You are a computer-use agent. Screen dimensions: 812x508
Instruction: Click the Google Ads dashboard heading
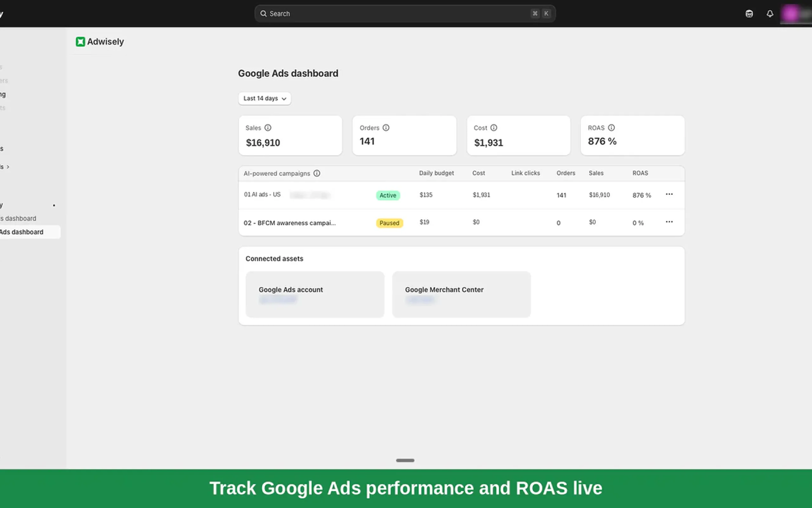point(288,73)
